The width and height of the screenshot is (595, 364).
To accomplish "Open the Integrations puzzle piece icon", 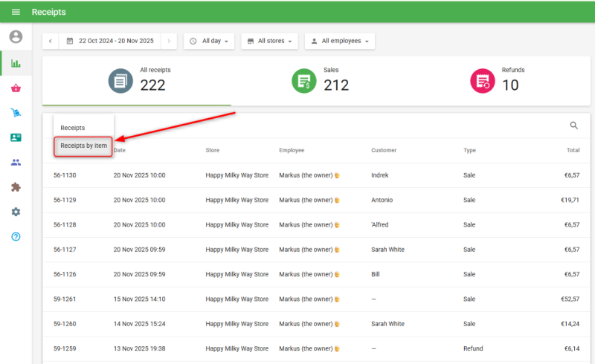I will [x=16, y=187].
